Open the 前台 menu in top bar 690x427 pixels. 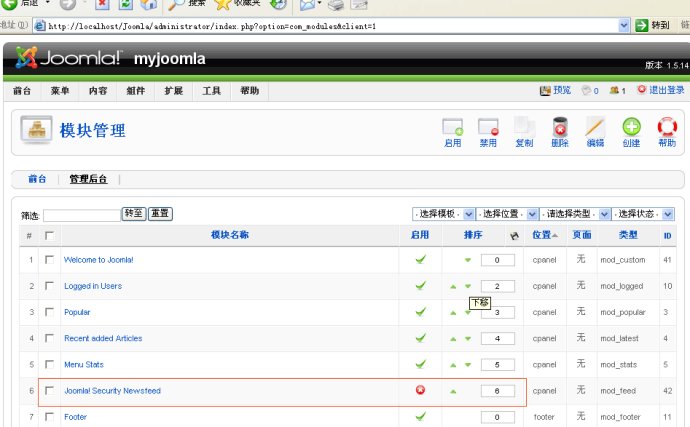coord(22,91)
